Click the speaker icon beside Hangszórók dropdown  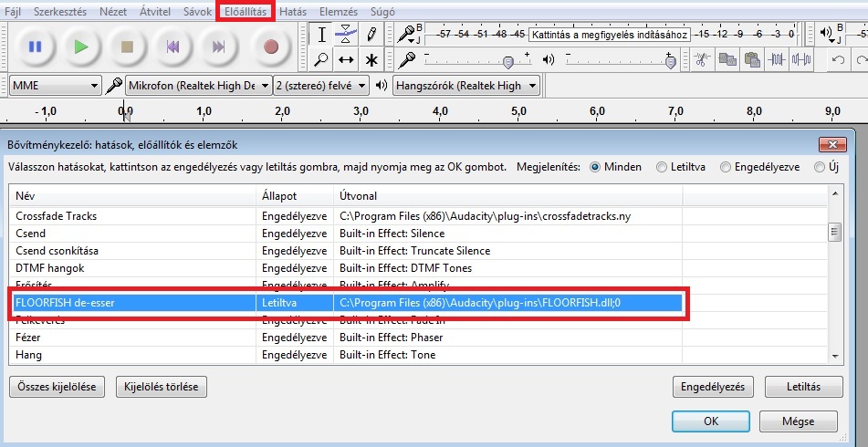[382, 86]
